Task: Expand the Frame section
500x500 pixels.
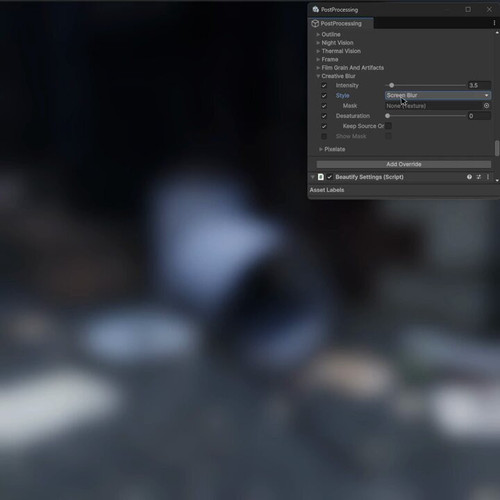Action: (318, 59)
